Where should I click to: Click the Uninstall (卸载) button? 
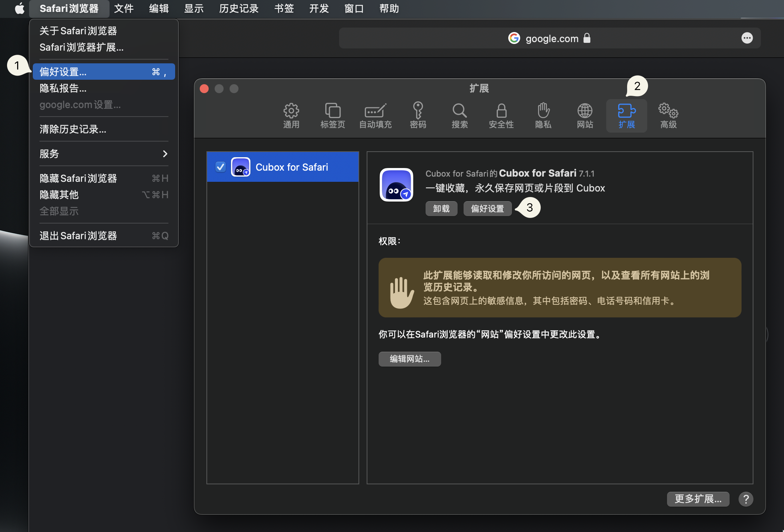441,209
